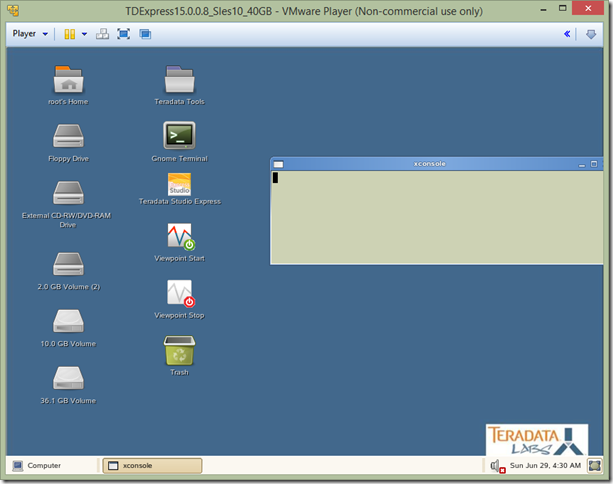This screenshot has width=613, height=484.
Task: Run Viewpoint Start
Action: [x=179, y=238]
